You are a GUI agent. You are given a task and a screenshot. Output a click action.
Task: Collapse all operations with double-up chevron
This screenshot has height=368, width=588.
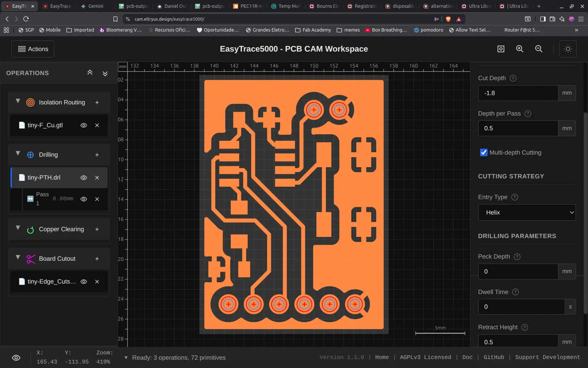pos(90,73)
